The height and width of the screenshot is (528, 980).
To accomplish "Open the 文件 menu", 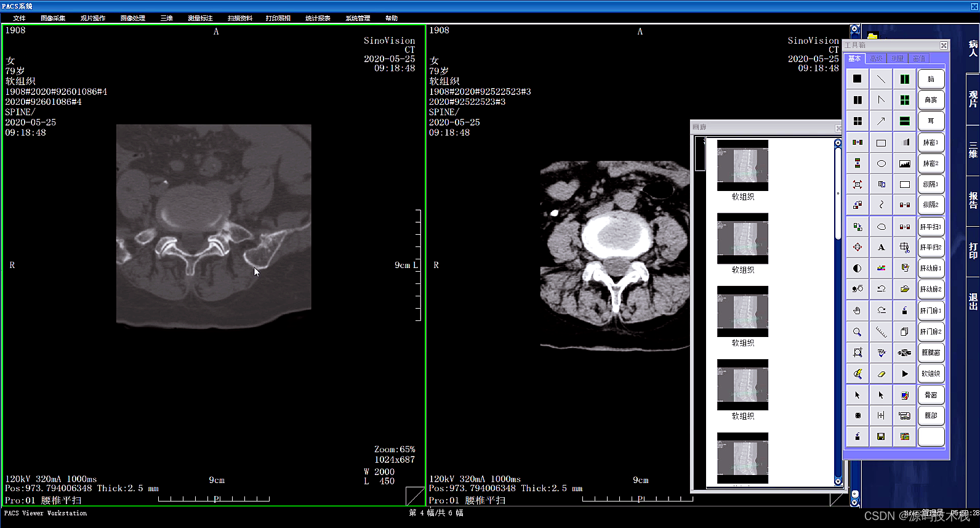I will click(x=19, y=18).
